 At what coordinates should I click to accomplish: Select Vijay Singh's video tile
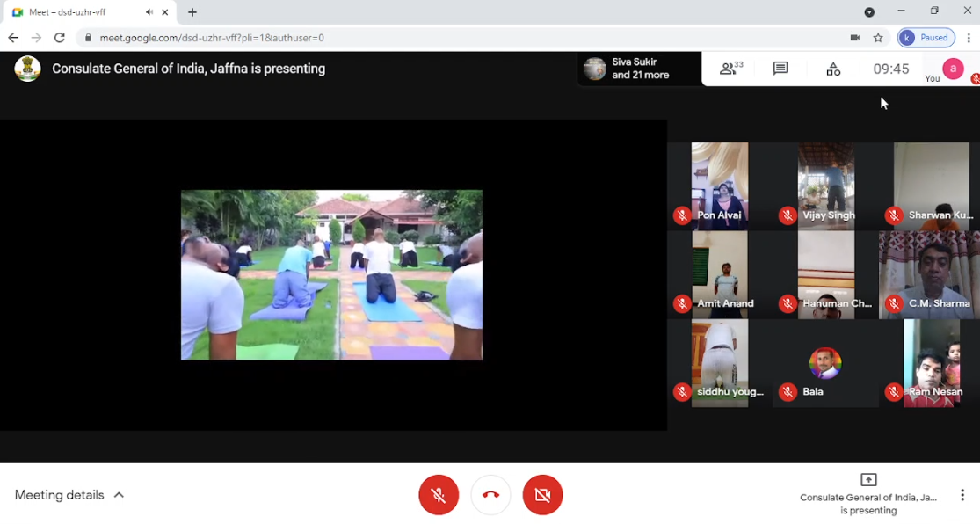click(825, 186)
